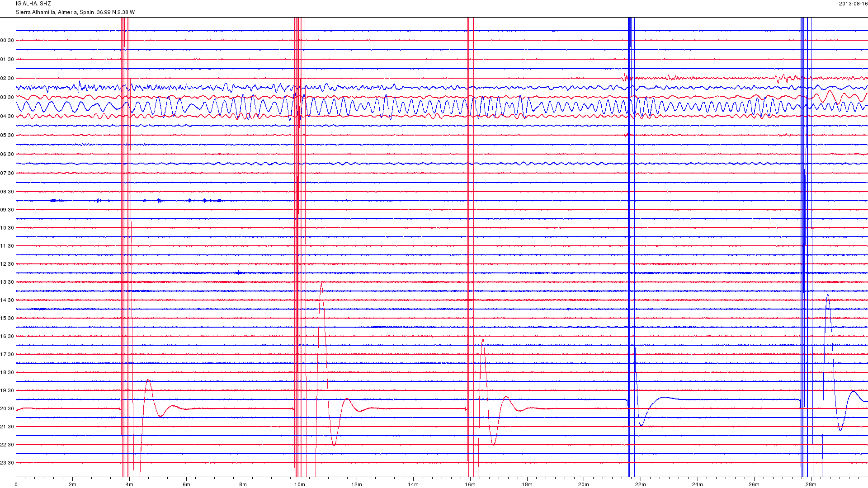Screen dimensions: 868x488
Task: Click the 05:30 time label
Action: coord(7,135)
